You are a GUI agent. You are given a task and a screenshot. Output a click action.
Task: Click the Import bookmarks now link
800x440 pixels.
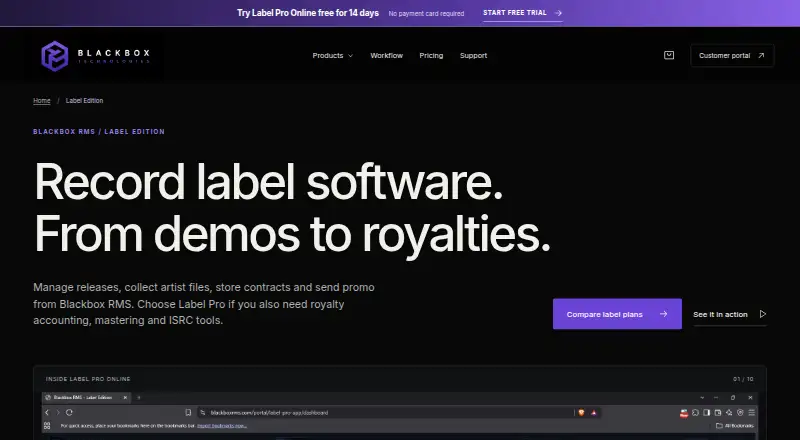point(222,426)
